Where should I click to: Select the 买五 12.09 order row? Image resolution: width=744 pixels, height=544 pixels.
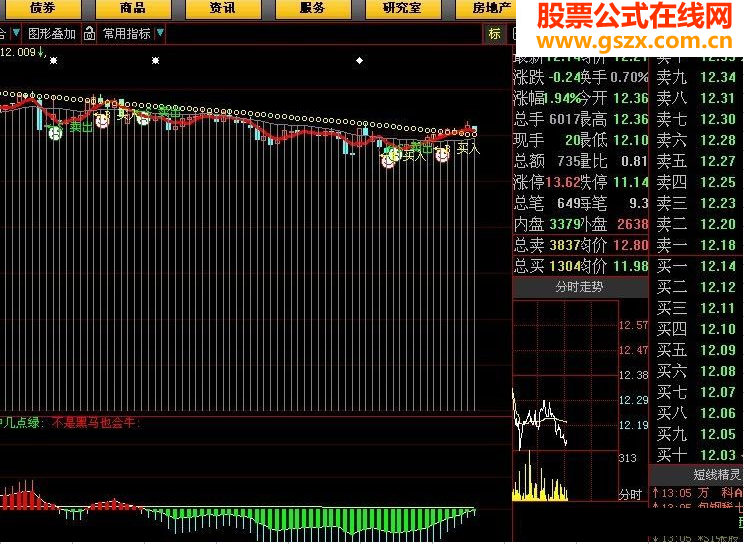tap(696, 350)
